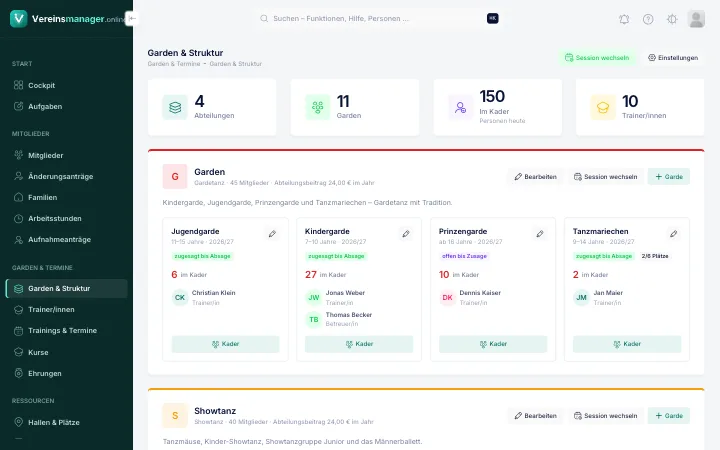Select Garden & Struktur sidebar item
This screenshot has height=450, width=720.
click(67, 288)
